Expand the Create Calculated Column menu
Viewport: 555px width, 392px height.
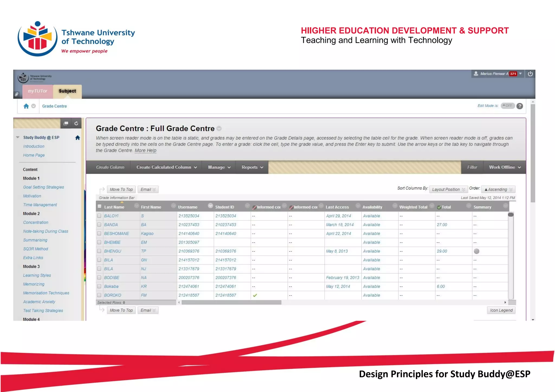click(166, 167)
